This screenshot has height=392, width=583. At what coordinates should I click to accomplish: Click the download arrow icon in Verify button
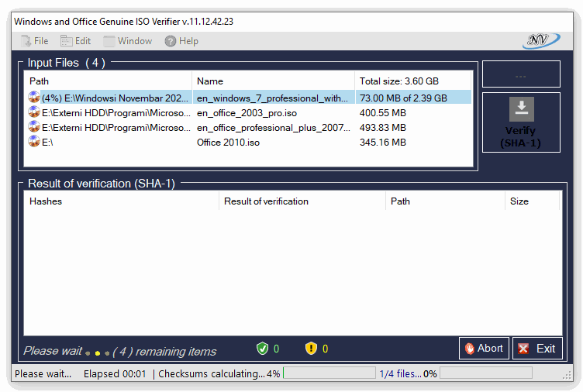(522, 109)
